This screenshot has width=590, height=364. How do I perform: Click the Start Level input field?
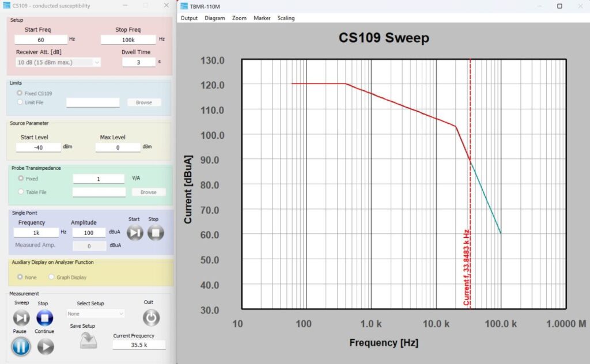[39, 148]
